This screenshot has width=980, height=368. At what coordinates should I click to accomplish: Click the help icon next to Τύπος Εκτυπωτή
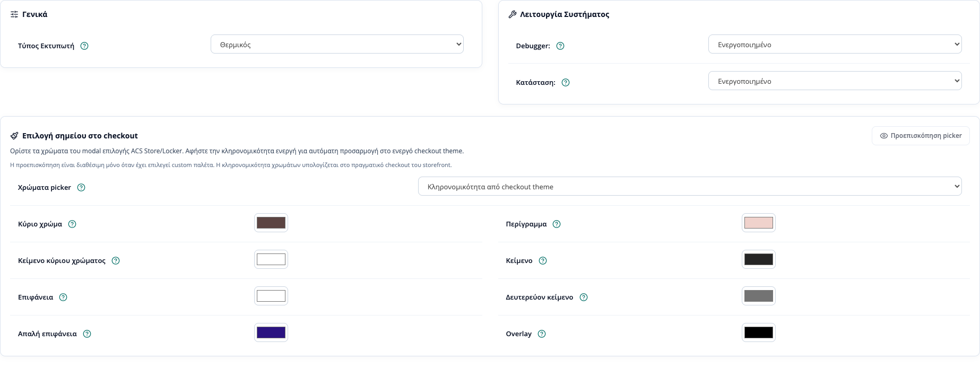[x=84, y=46]
